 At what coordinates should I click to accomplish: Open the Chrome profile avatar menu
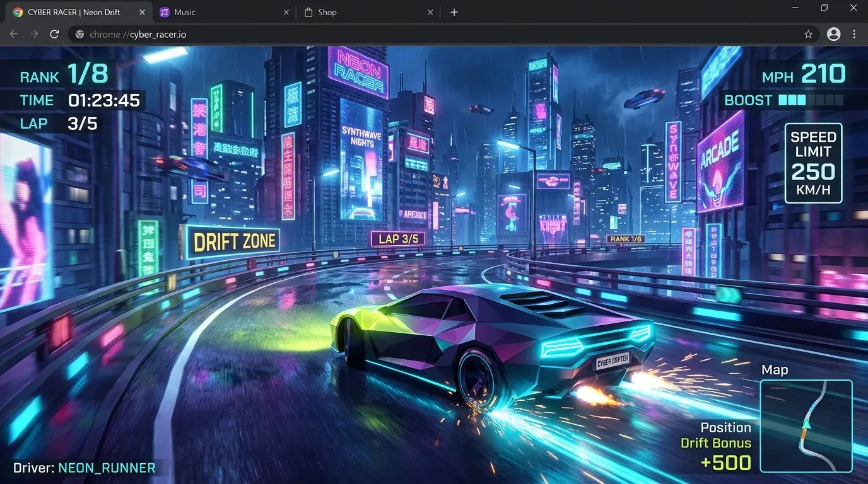(834, 34)
